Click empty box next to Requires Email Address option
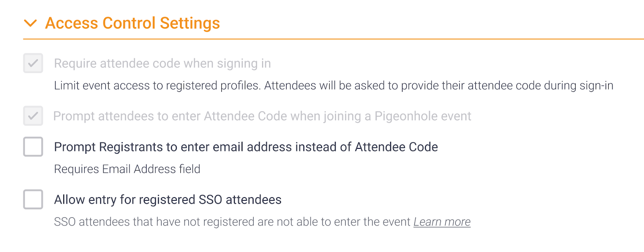The width and height of the screenshot is (644, 252). click(33, 147)
